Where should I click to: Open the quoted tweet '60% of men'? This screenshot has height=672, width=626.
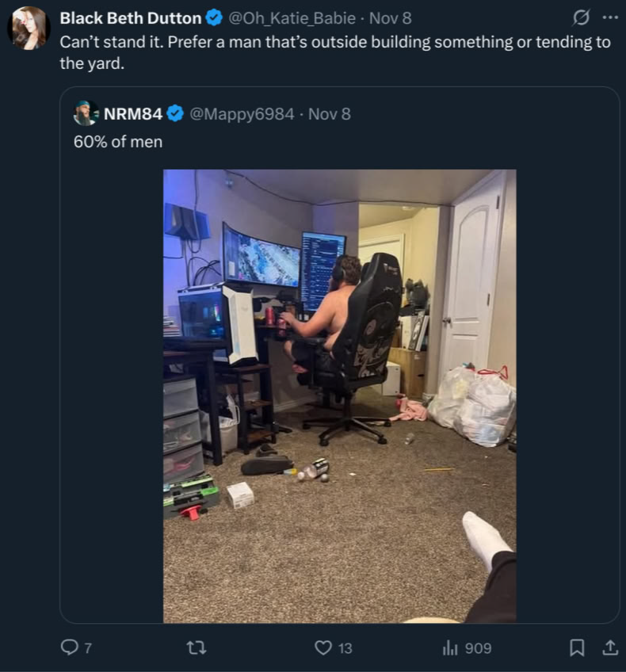click(x=118, y=142)
